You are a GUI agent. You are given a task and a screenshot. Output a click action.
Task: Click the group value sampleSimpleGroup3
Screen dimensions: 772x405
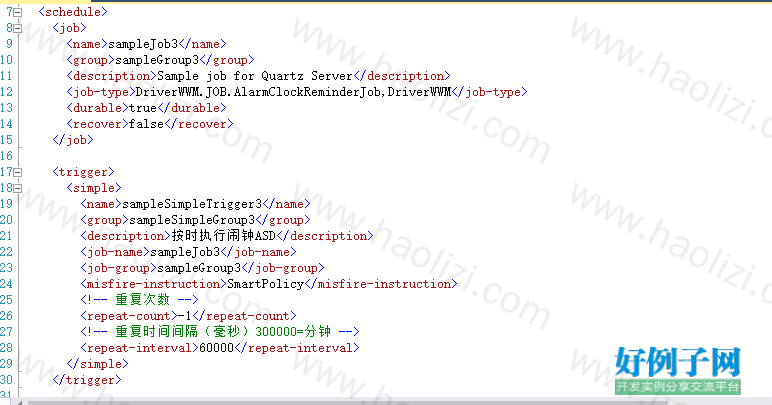coord(192,220)
